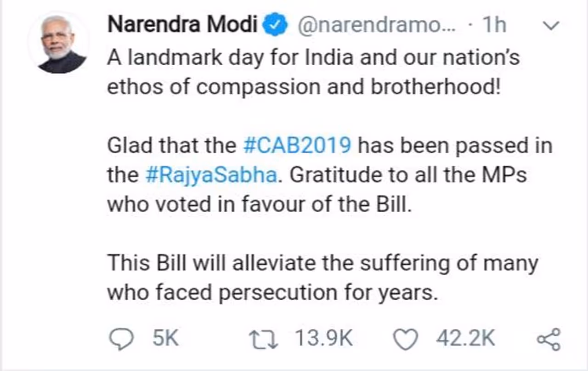Image resolution: width=588 pixels, height=371 pixels.
Task: Open the #CAB2019 hashtag
Action: 296,146
